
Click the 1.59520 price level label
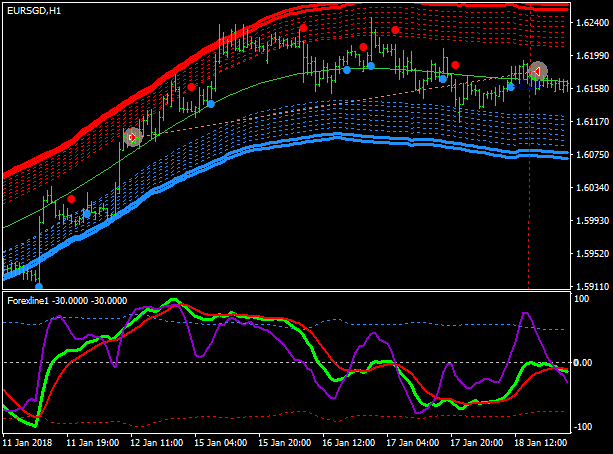click(x=593, y=254)
